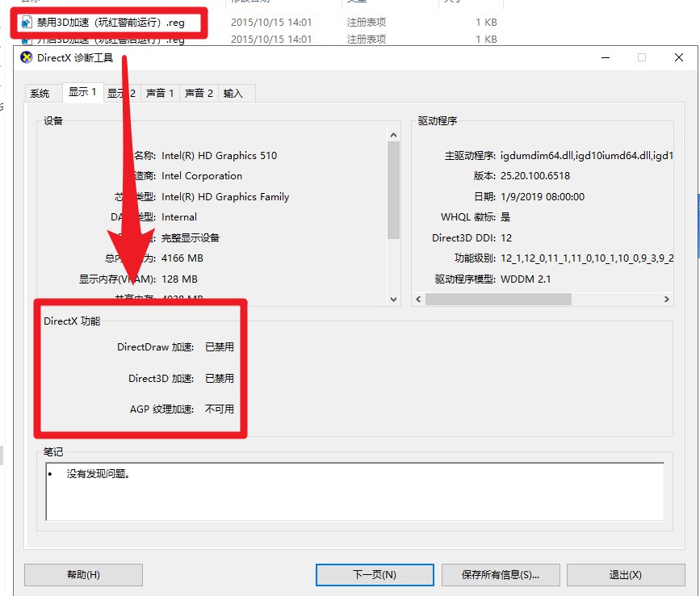This screenshot has width=700, height=596.
Task: Click the 驱动程序 horizontal scrollbar thumb
Action: click(498, 299)
